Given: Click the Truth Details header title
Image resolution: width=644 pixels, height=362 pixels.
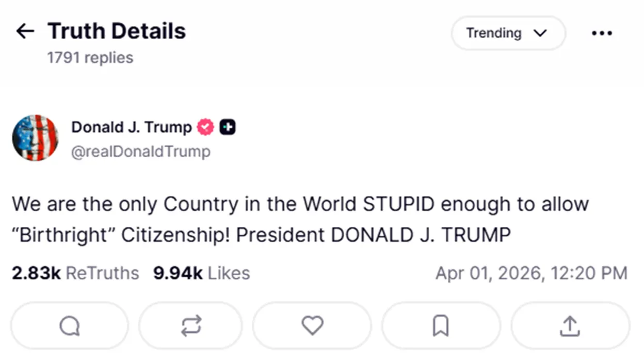Looking at the screenshot, I should [x=117, y=31].
